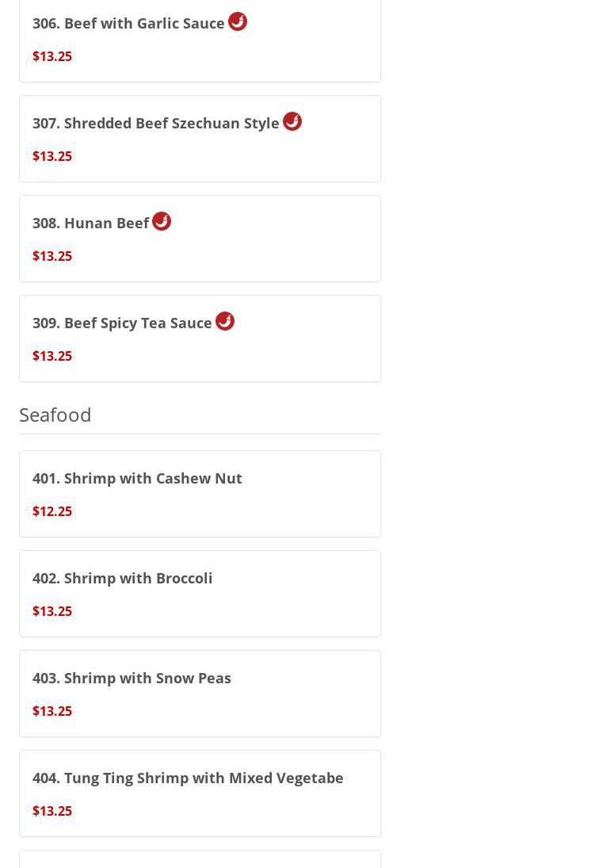Open 309. Beef Spicy Tea Sauce

[122, 323]
